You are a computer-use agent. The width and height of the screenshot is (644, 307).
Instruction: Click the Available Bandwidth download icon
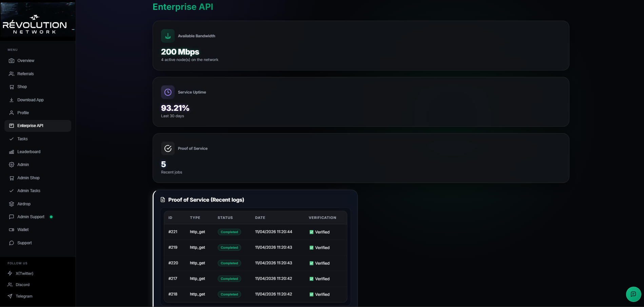(x=168, y=36)
